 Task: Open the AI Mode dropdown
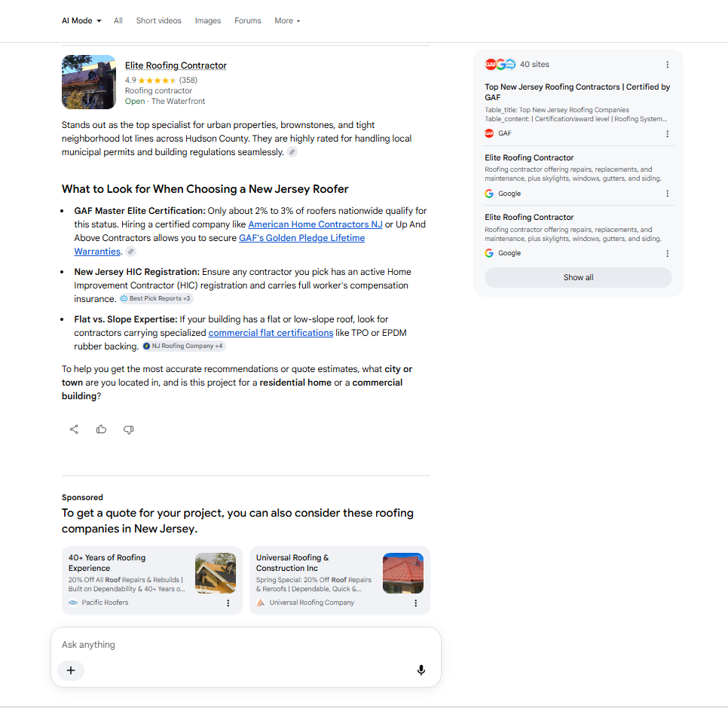point(81,21)
